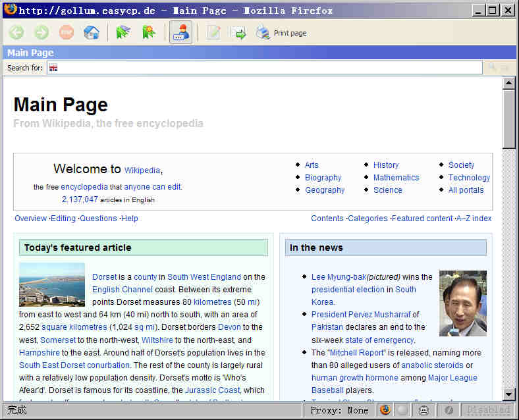Open the encyclopedia link

point(84,187)
